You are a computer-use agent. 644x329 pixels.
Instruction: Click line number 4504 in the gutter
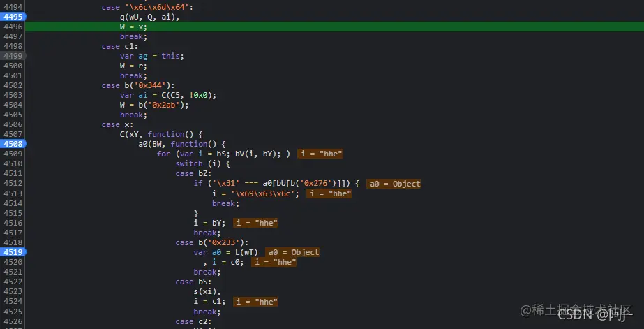[13, 105]
